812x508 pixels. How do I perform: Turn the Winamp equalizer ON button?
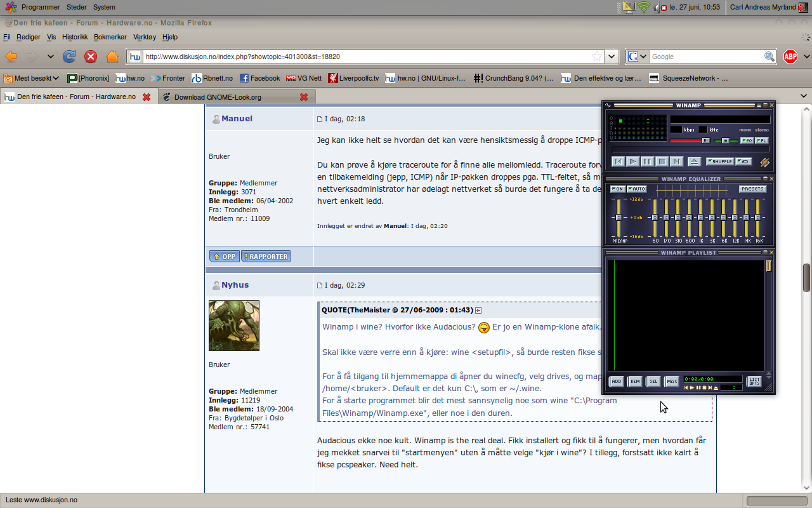pos(617,189)
